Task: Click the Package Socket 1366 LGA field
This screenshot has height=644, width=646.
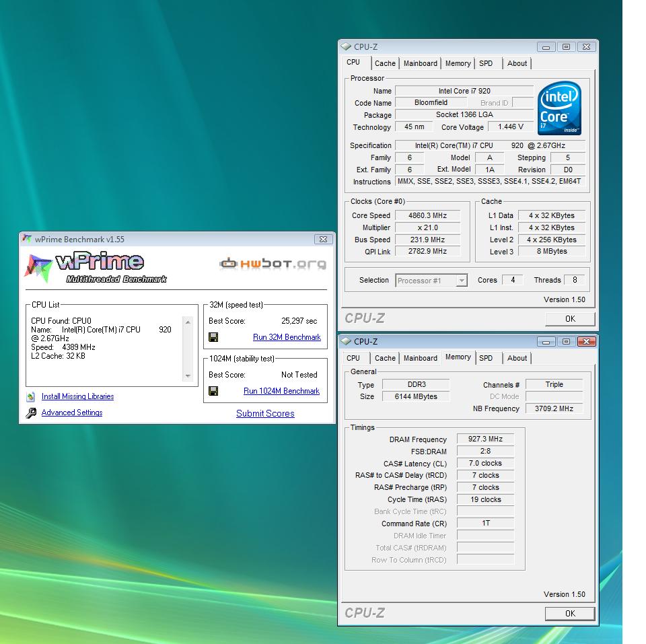Action: click(x=464, y=114)
